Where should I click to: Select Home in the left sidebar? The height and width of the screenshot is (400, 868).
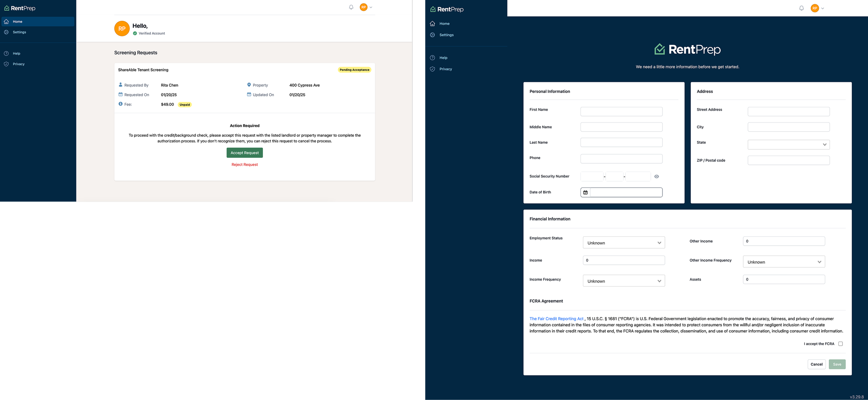point(17,22)
